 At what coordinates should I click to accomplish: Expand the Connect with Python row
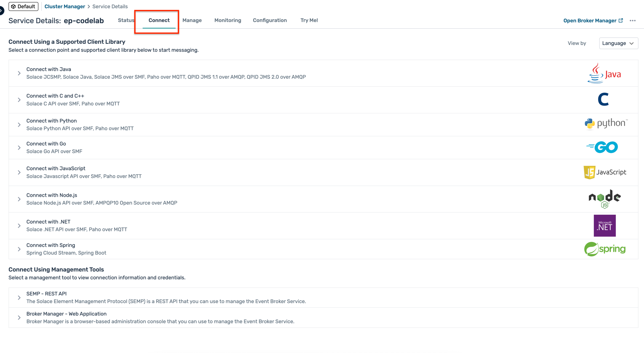[x=19, y=125]
